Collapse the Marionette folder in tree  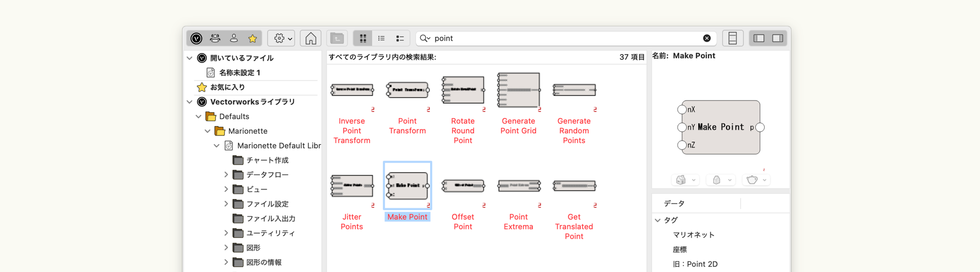click(208, 131)
